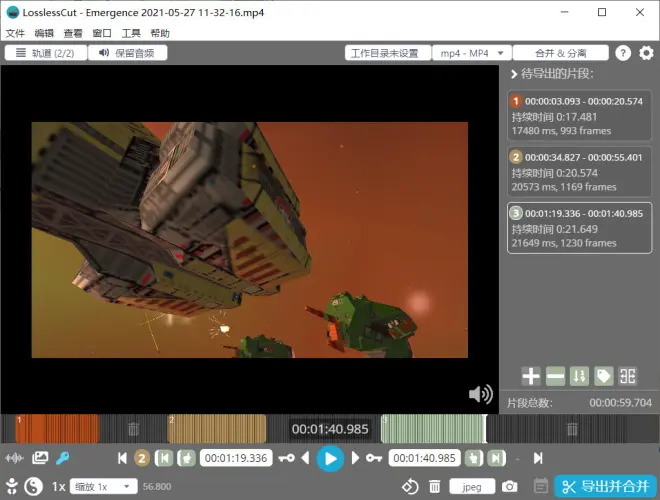Select segment 3 starting 00:01:19.336
This screenshot has width=660, height=500.
point(579,228)
